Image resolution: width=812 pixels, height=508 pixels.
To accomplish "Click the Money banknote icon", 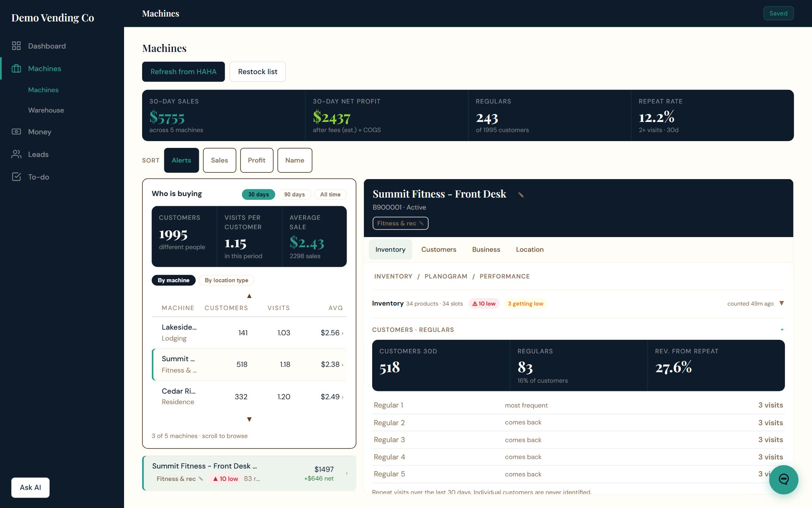I will (x=16, y=132).
